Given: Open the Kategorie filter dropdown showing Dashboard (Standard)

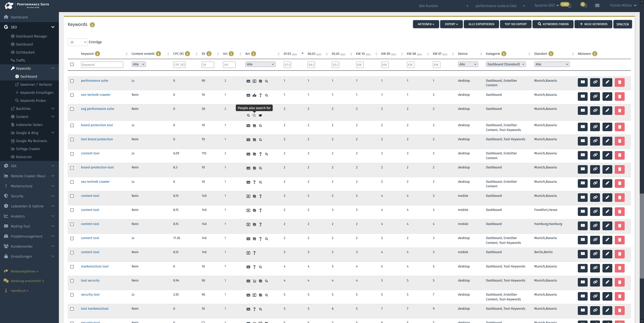Looking at the screenshot, I should click(x=506, y=64).
